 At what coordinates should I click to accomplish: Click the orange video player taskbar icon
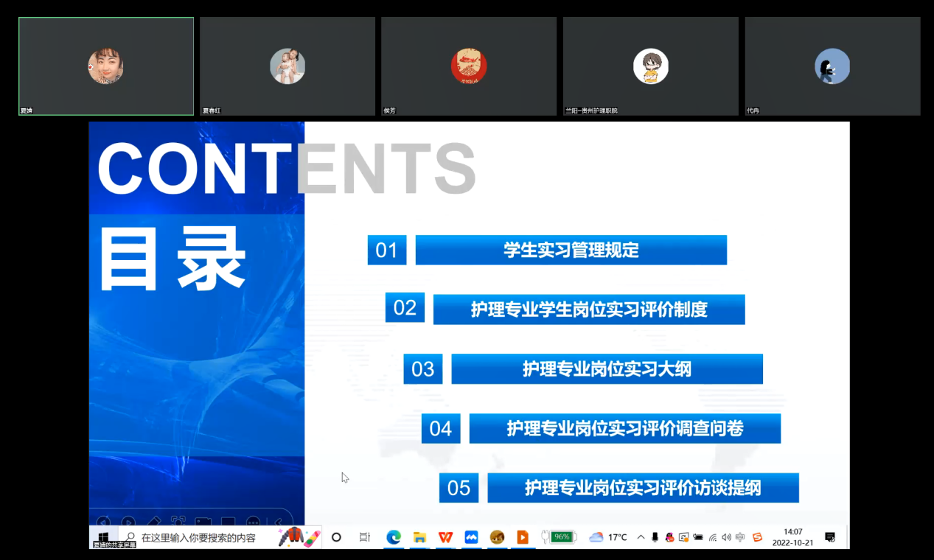523,537
